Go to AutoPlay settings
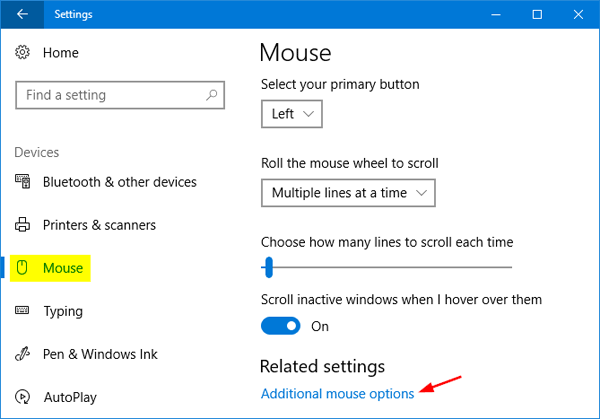This screenshot has height=419, width=600. coord(70,397)
